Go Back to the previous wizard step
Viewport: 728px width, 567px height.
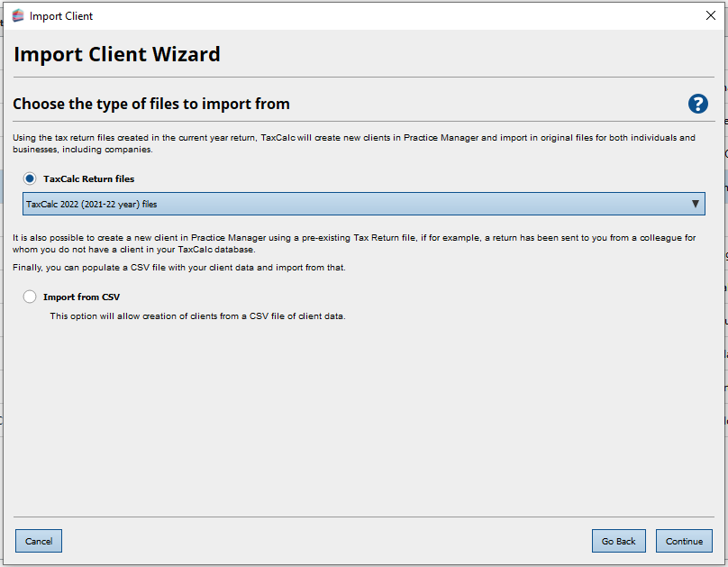[x=618, y=541]
